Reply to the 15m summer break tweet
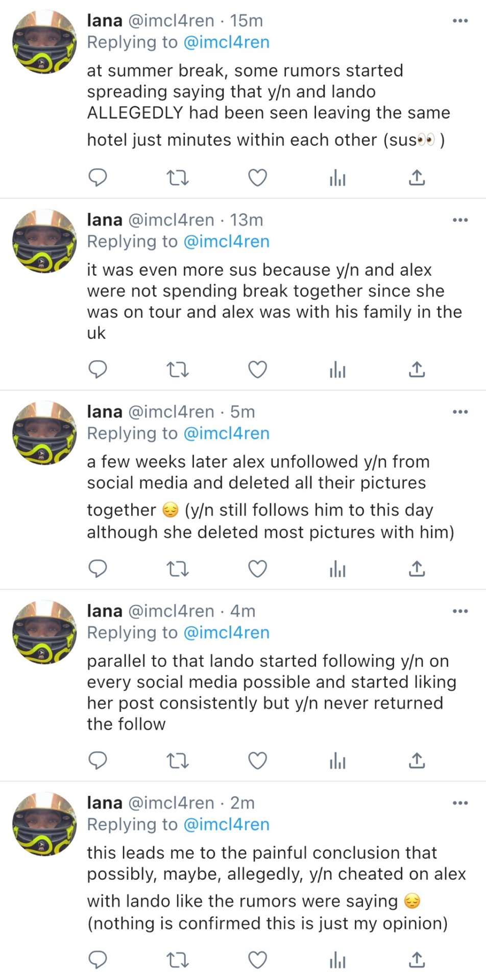Screen dimensions: 486x980 [98, 178]
